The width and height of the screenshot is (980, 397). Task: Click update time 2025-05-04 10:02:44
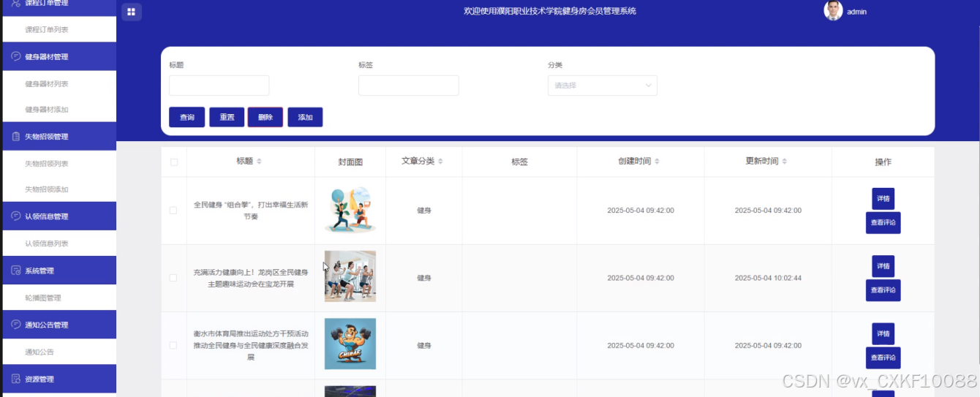tap(768, 278)
